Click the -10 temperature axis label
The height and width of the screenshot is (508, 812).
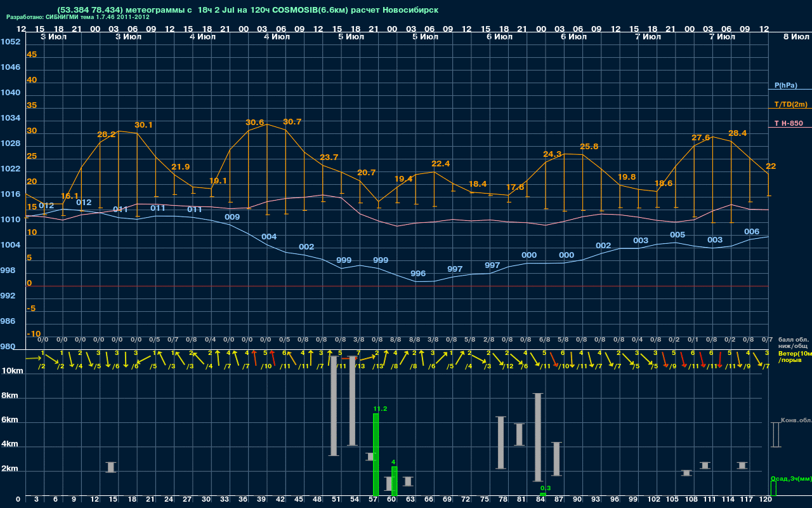(x=34, y=334)
